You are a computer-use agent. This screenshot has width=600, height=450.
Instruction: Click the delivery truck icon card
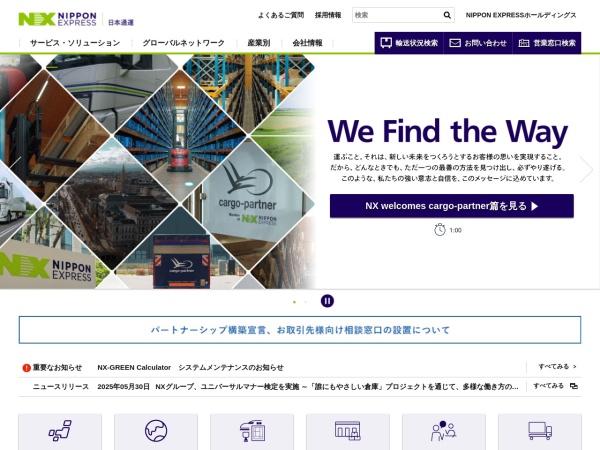click(540, 432)
